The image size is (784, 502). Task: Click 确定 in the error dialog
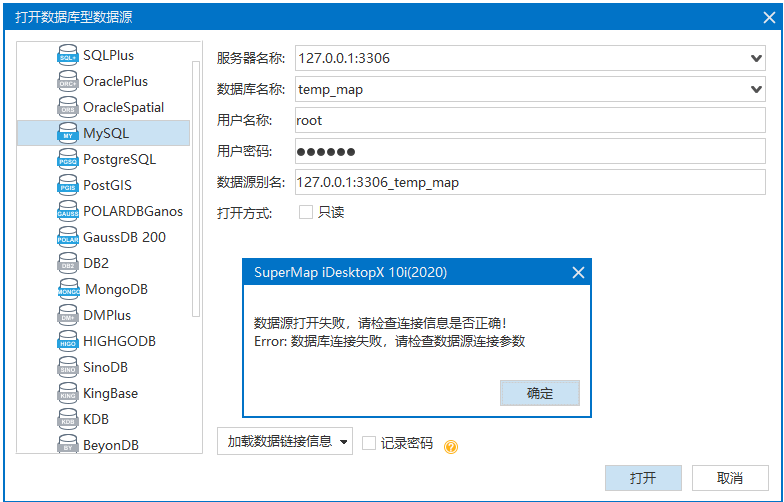click(540, 393)
